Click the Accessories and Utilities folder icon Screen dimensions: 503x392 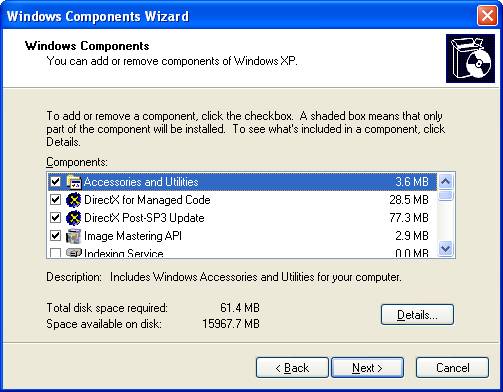click(x=74, y=182)
